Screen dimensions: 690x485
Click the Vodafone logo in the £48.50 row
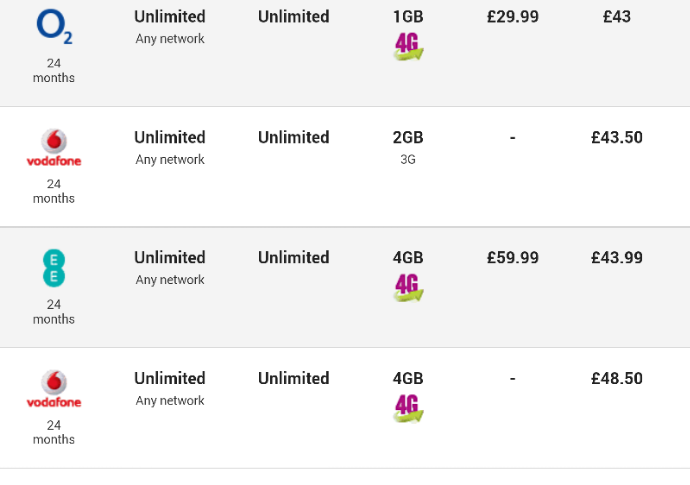coord(54,389)
